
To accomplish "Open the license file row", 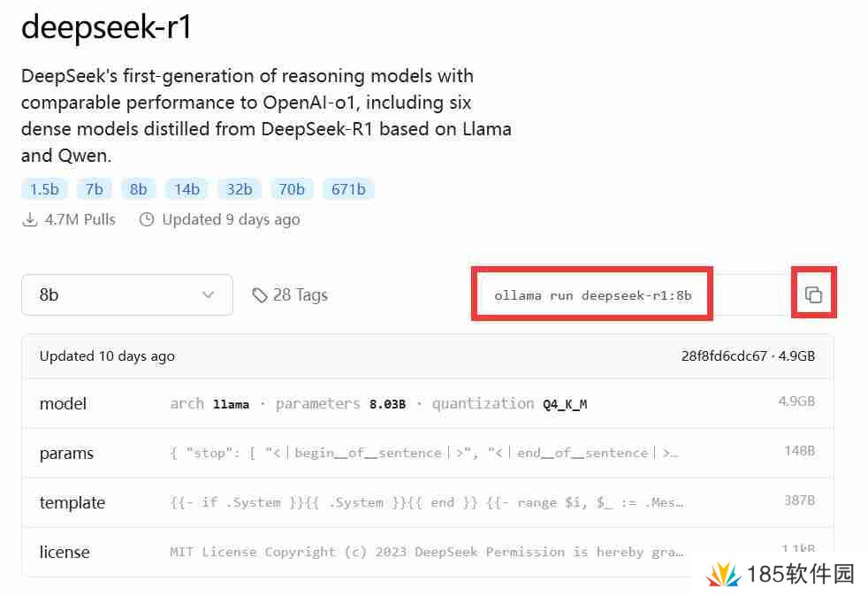I will click(65, 552).
